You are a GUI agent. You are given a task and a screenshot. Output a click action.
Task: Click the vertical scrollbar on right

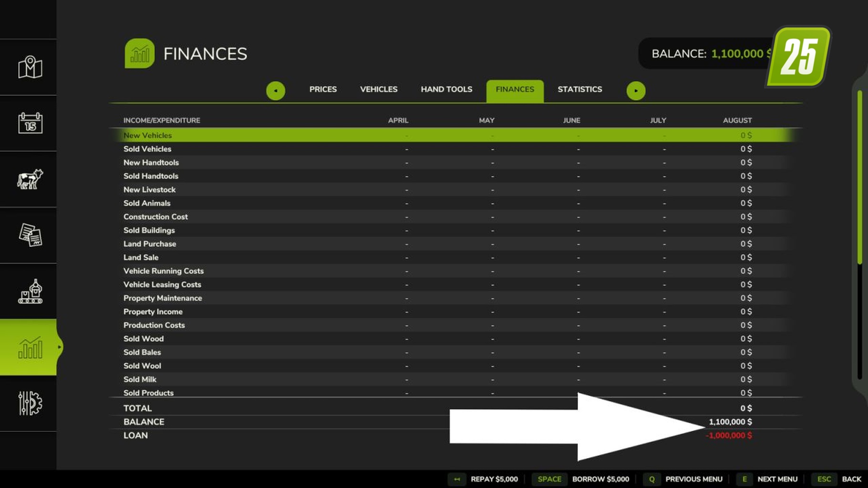859,177
